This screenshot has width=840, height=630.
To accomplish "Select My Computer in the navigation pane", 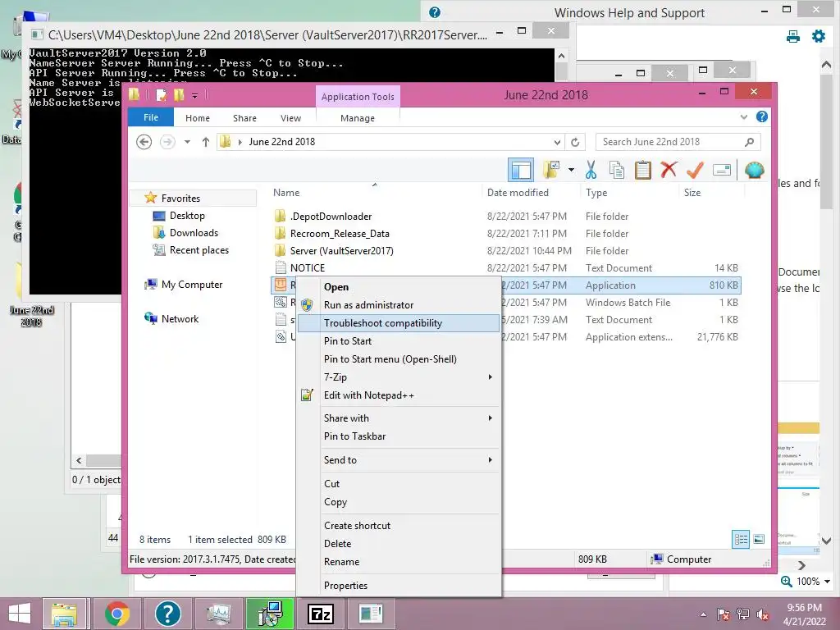I will [192, 285].
